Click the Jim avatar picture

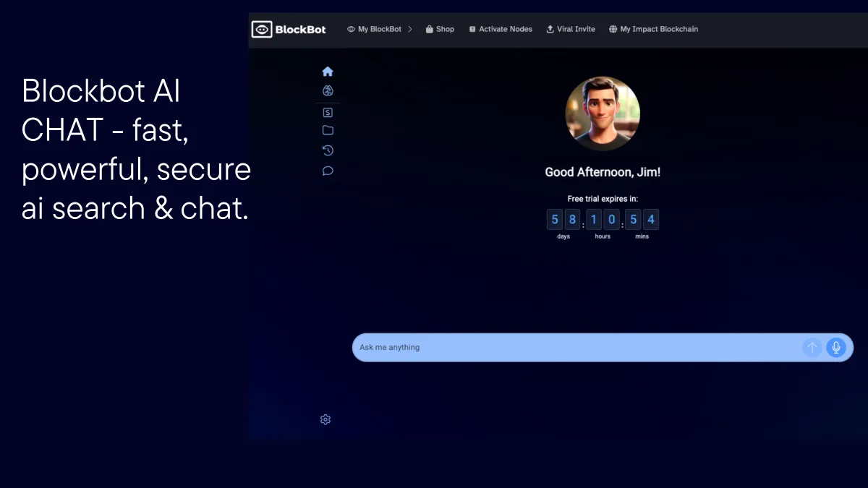click(603, 114)
